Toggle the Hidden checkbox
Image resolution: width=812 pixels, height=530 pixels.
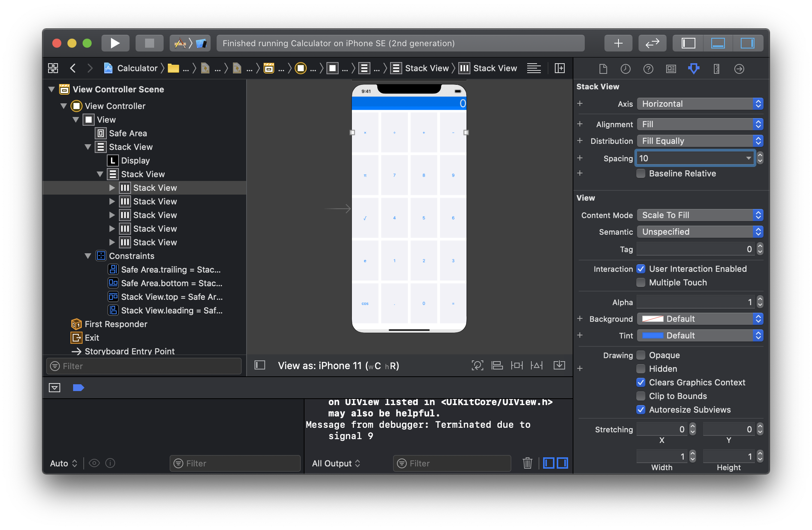coord(641,369)
